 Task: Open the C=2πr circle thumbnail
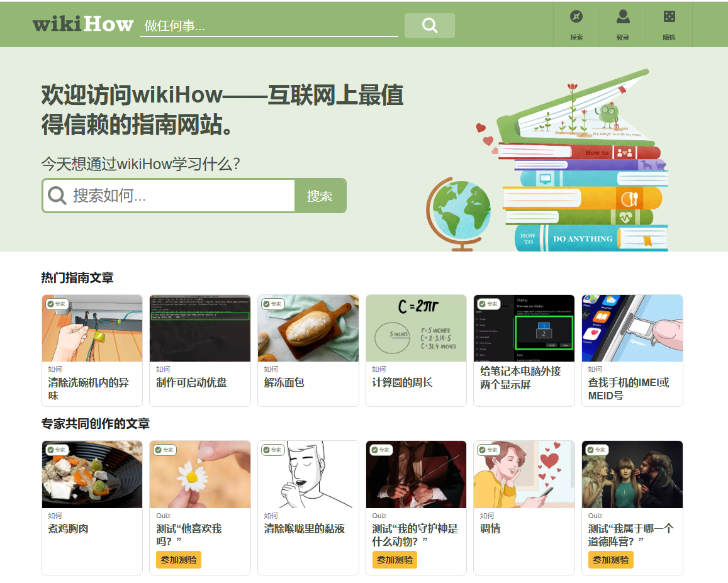click(x=416, y=328)
